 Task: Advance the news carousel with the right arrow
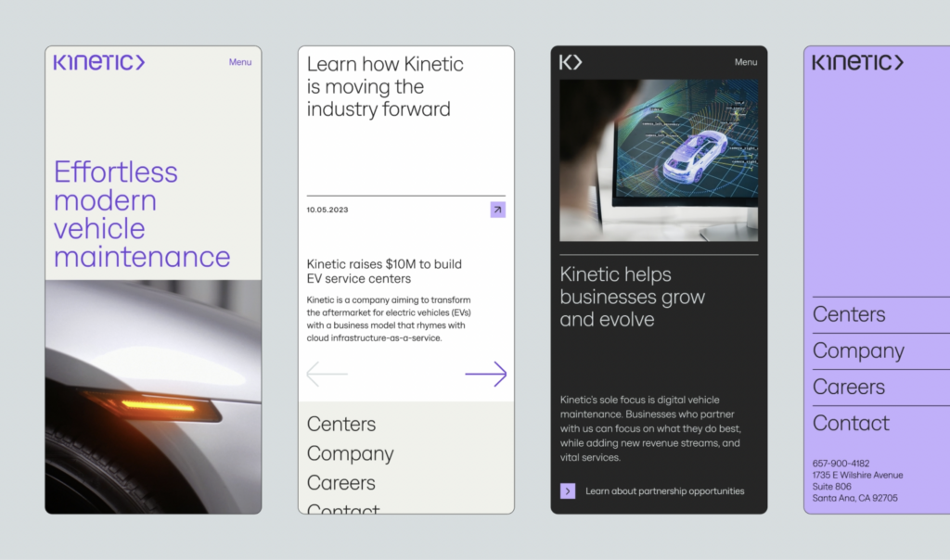(485, 373)
